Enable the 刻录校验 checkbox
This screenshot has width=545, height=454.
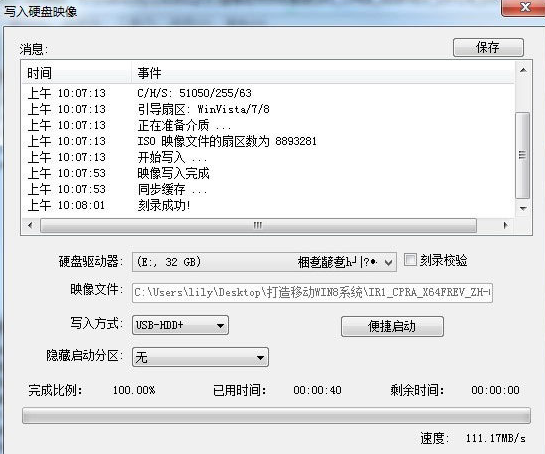pos(410,260)
